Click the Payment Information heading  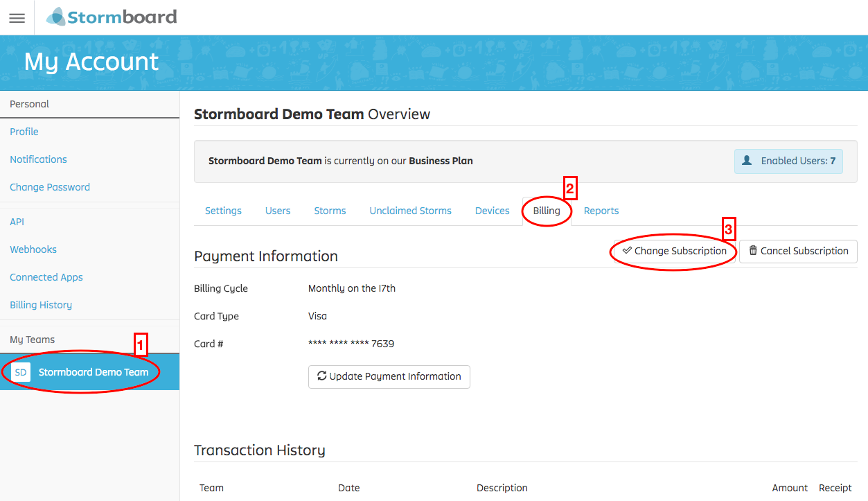click(x=266, y=256)
